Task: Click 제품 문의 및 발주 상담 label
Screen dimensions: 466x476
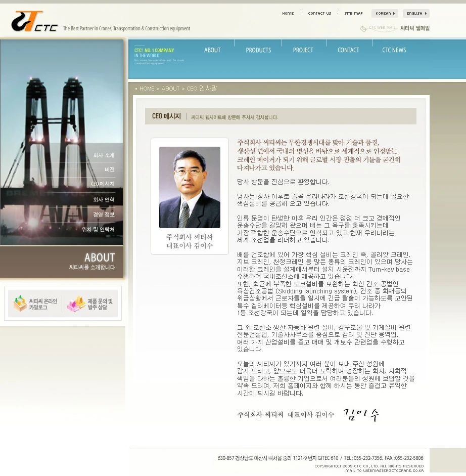Action: [x=100, y=304]
